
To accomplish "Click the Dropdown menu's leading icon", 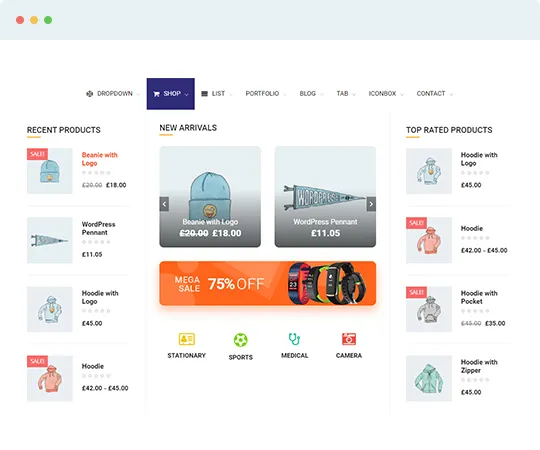I will [90, 94].
